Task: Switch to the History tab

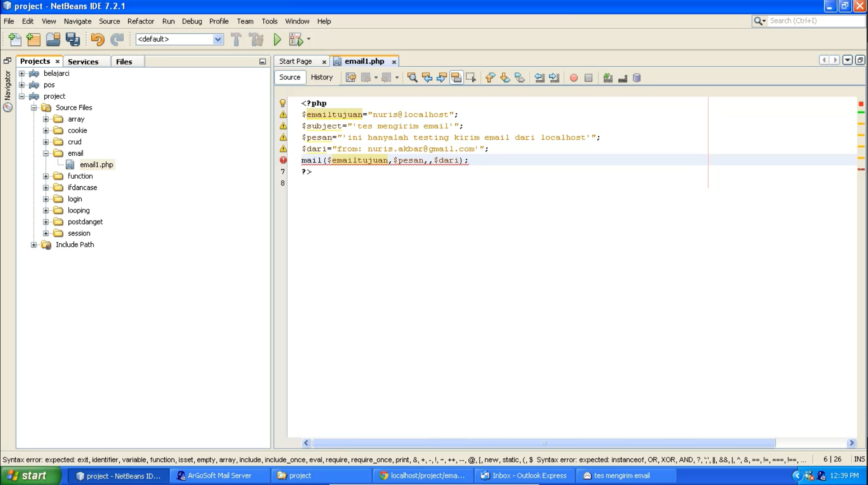Action: click(x=322, y=77)
